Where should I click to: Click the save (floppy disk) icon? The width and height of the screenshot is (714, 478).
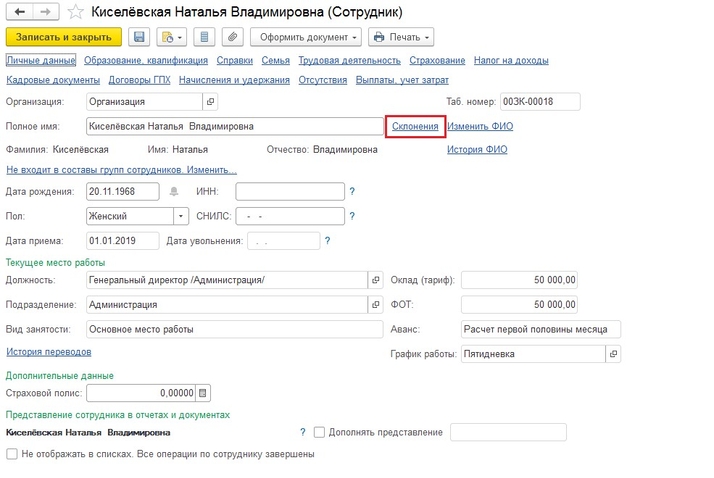point(139,37)
